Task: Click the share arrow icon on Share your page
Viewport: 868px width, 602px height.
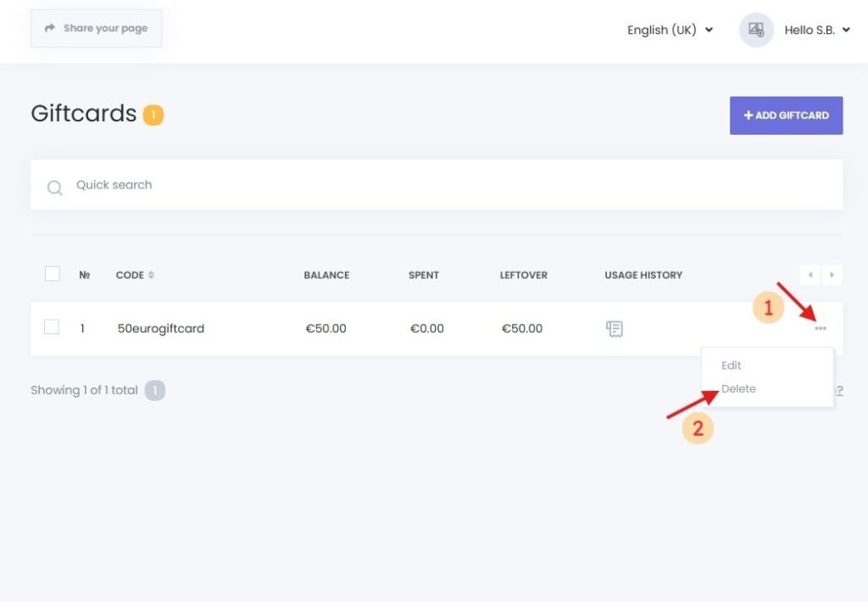Action: pyautogui.click(x=49, y=27)
